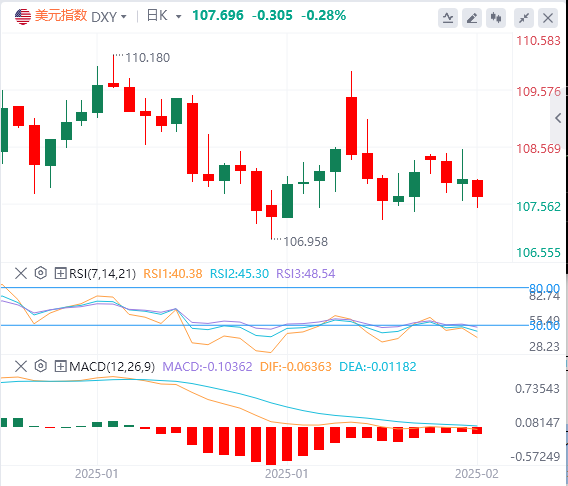Viewport: 568px width, 486px height.
Task: Remove the RSI indicator with X
Action: [x=21, y=273]
